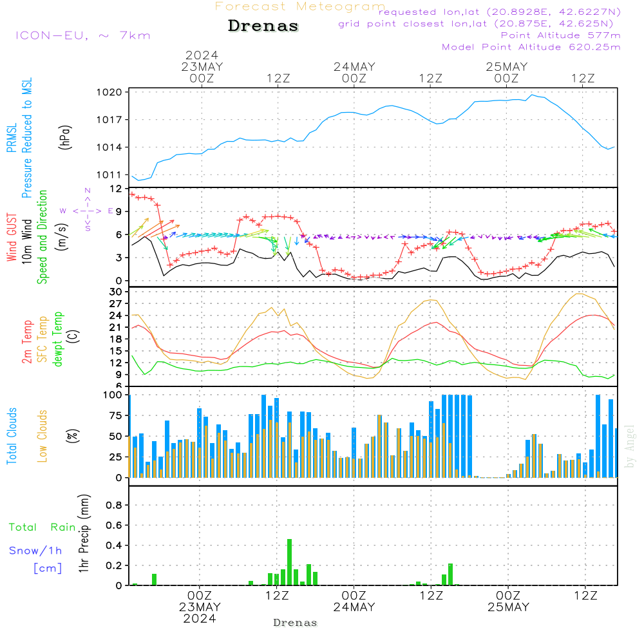
Task: Click the "1hr Precip (mm)" axis label
Action: point(83,533)
